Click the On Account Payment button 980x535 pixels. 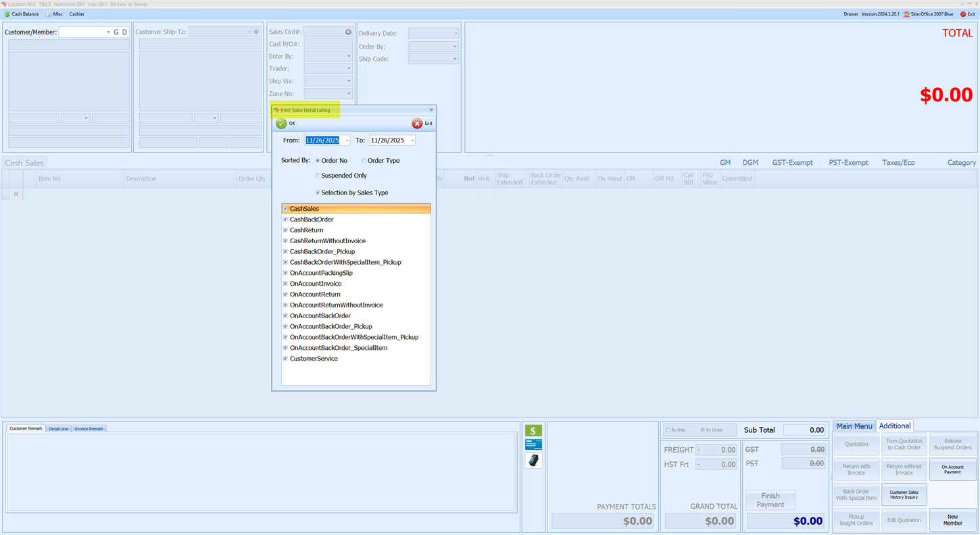[952, 469]
